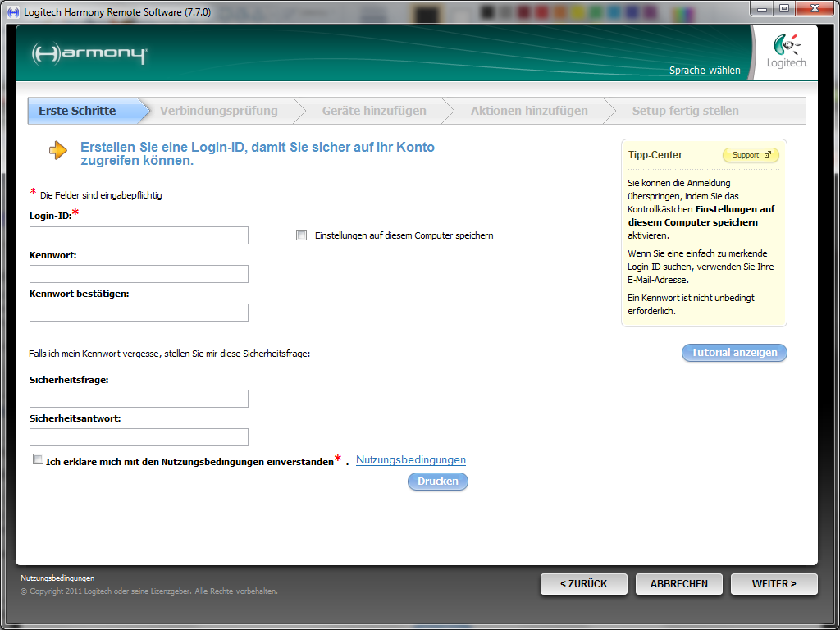The image size is (840, 630).
Task: Click the ZURÜCK button
Action: point(583,584)
